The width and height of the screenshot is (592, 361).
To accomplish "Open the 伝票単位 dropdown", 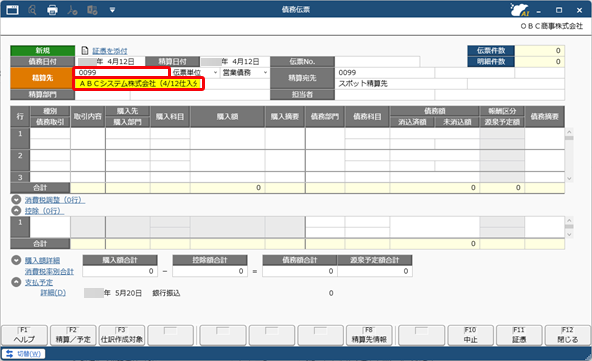I will point(195,73).
